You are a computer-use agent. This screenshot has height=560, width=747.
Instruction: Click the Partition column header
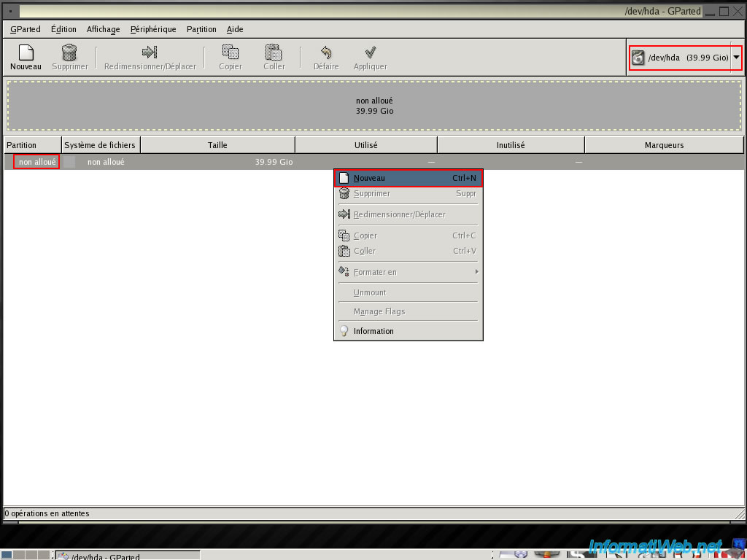pos(33,145)
